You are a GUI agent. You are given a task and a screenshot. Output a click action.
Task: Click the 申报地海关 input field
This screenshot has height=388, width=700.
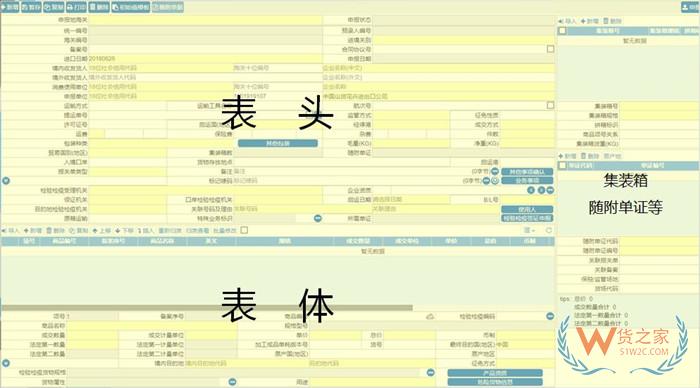pos(205,20)
